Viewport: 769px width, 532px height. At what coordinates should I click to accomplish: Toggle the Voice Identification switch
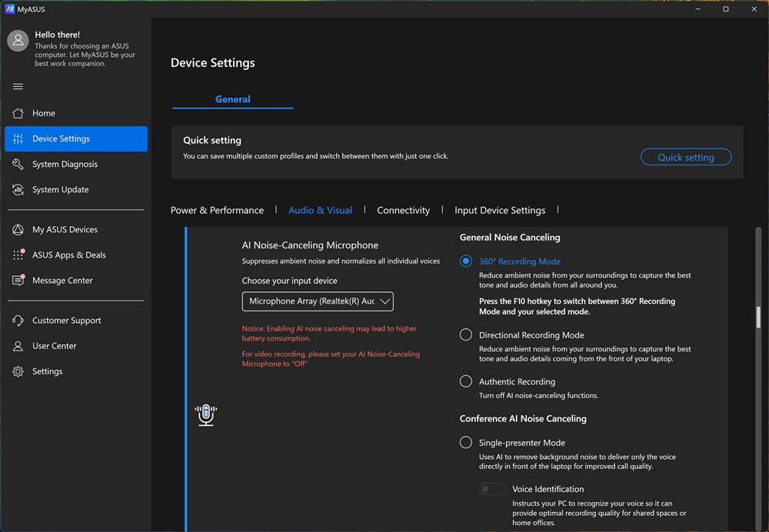[x=492, y=489]
